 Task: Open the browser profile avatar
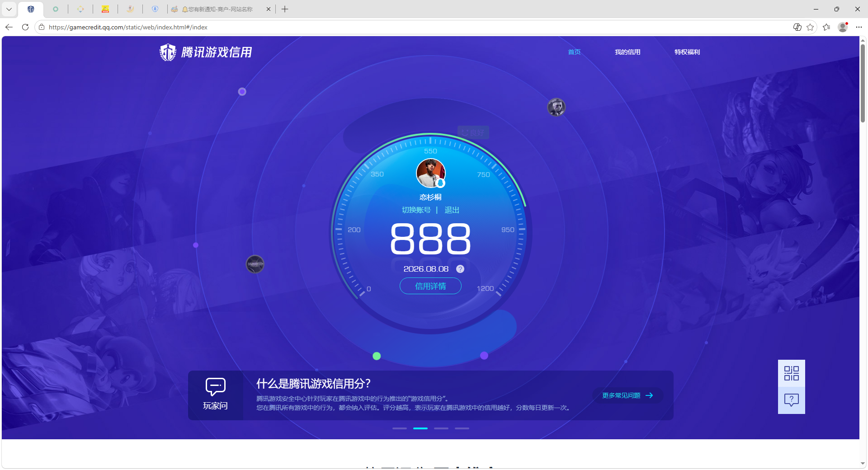pyautogui.click(x=843, y=27)
